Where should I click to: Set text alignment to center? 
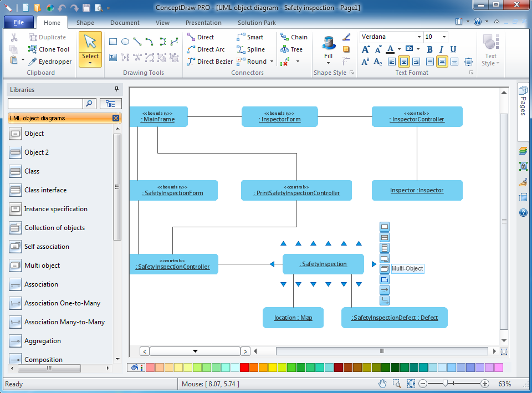(x=404, y=62)
